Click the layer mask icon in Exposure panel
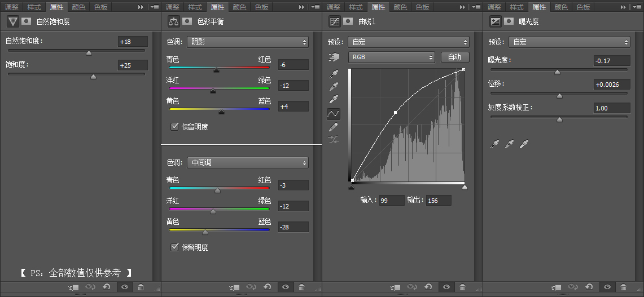Screen dimensions: 644x297 509,21
